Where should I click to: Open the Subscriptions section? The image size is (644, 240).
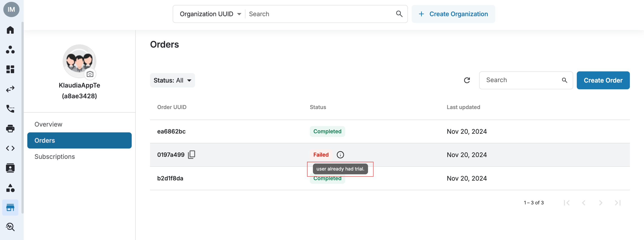pyautogui.click(x=80, y=157)
